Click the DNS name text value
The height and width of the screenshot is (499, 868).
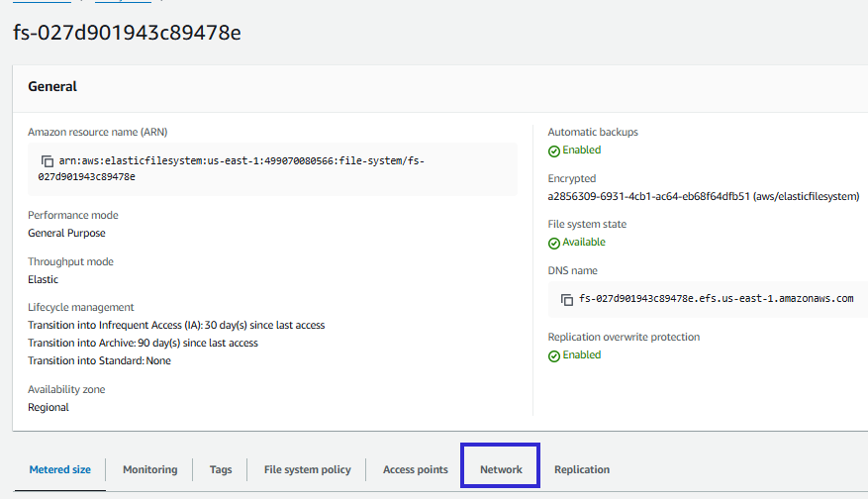click(x=717, y=299)
